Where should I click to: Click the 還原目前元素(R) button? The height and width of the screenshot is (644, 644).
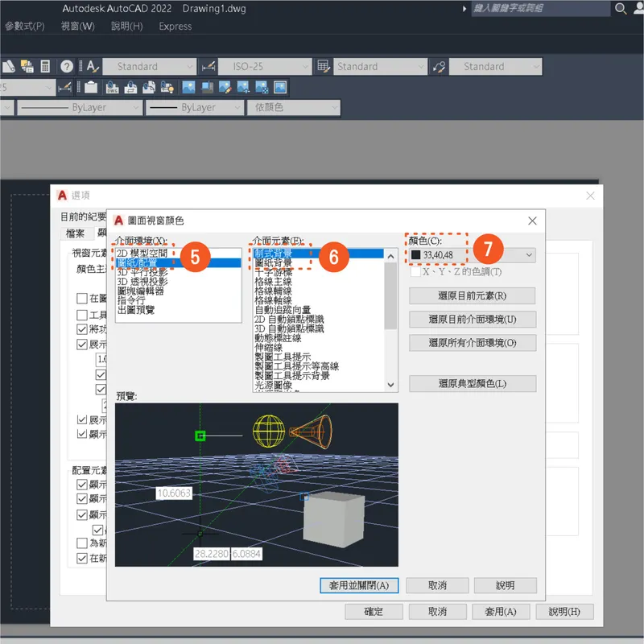point(473,295)
